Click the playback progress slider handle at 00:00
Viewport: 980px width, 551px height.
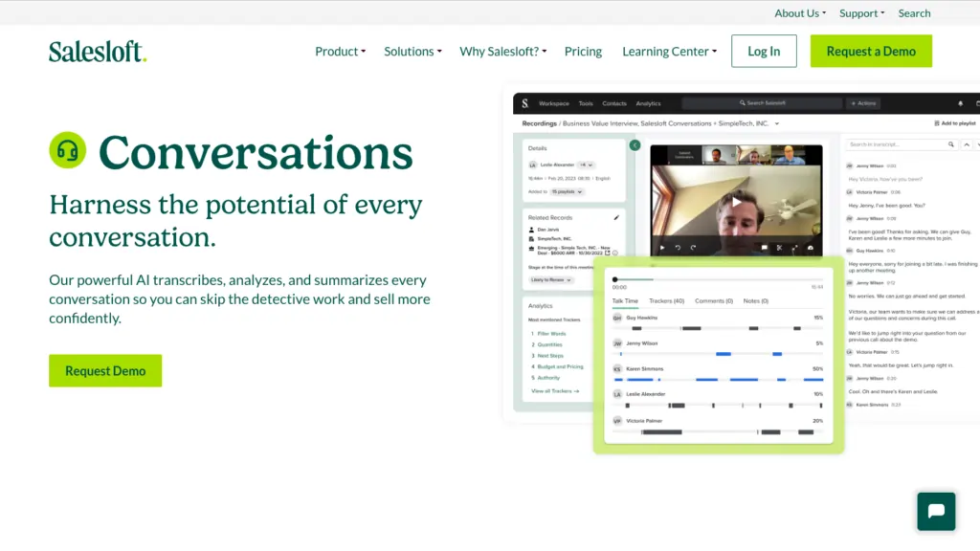pyautogui.click(x=615, y=280)
